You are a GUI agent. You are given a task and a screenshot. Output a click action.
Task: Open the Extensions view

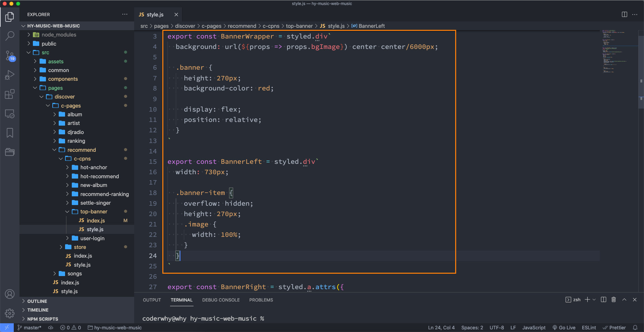[10, 94]
